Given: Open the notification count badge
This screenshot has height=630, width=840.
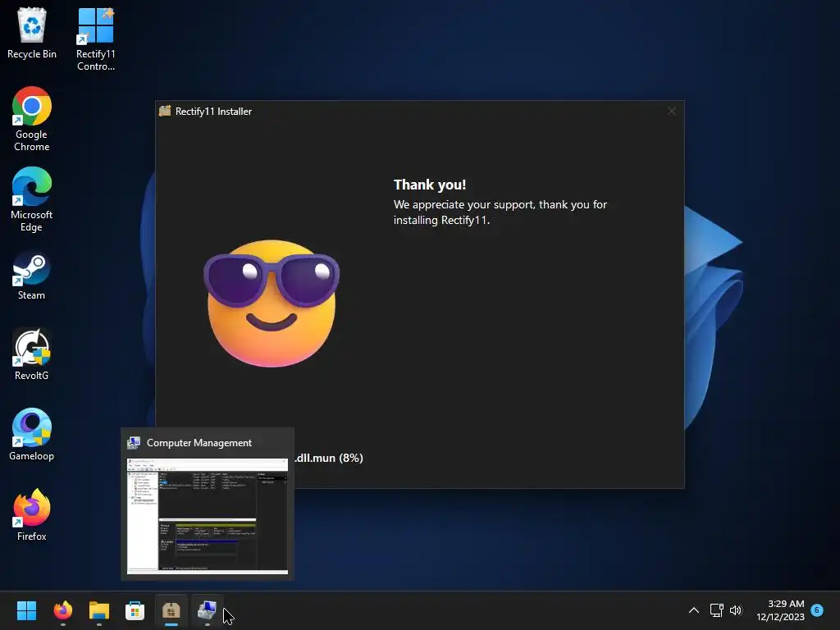Looking at the screenshot, I should click(817, 609).
